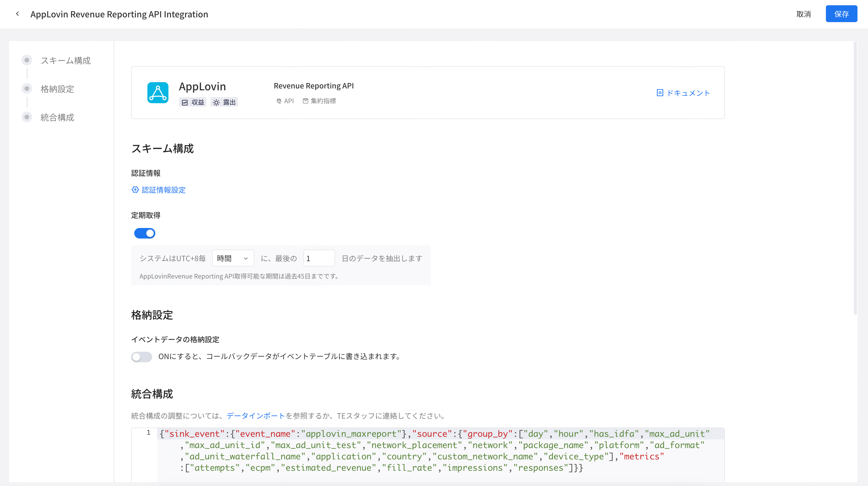Click the 格納設定 section heading
Viewport: 868px width, 486px height.
152,315
